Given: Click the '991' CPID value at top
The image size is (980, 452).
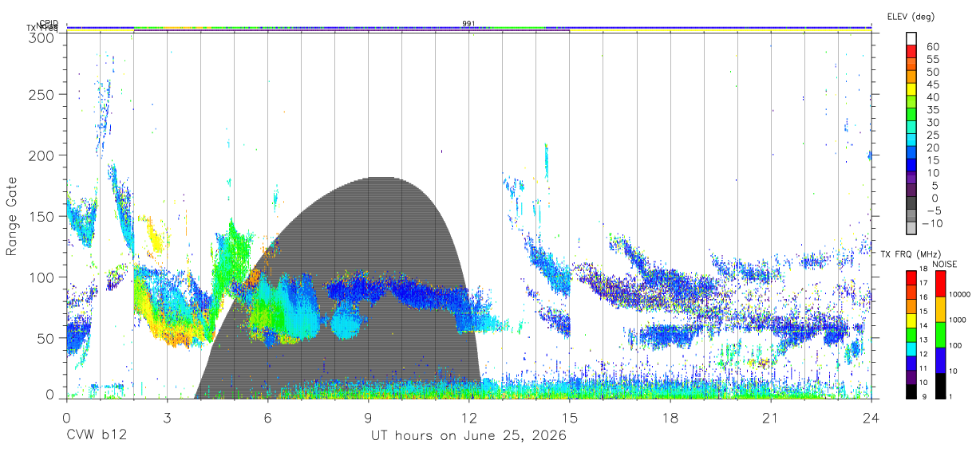Looking at the screenshot, I should 469,23.
